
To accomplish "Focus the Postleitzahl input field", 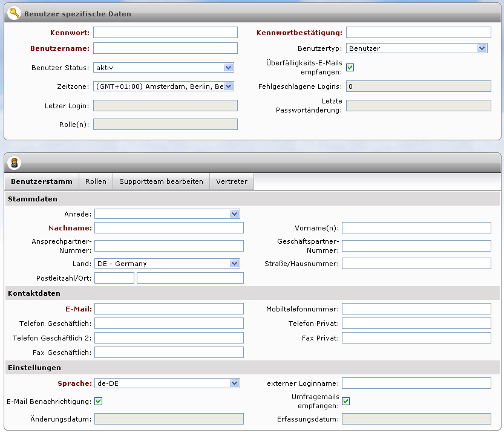I will pos(114,278).
